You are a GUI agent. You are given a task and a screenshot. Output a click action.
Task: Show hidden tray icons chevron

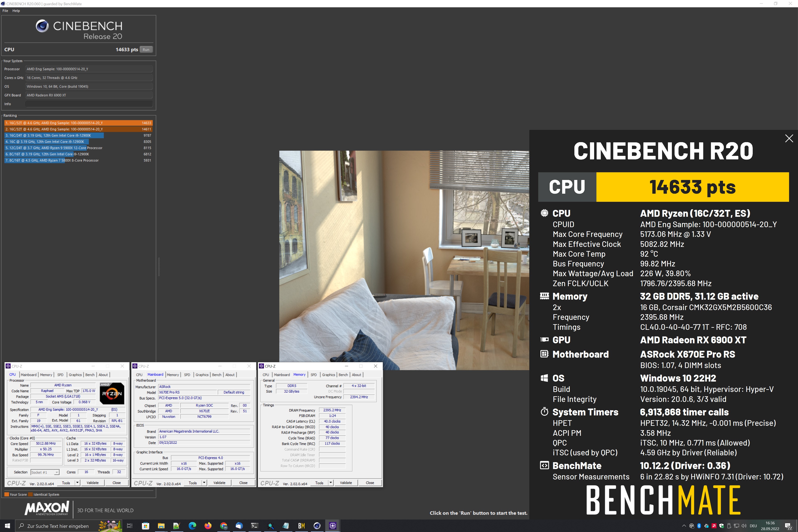pyautogui.click(x=684, y=526)
